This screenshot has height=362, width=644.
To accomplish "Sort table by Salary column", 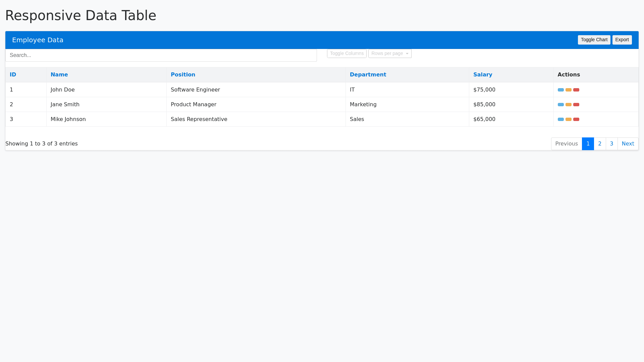I will click(x=482, y=75).
